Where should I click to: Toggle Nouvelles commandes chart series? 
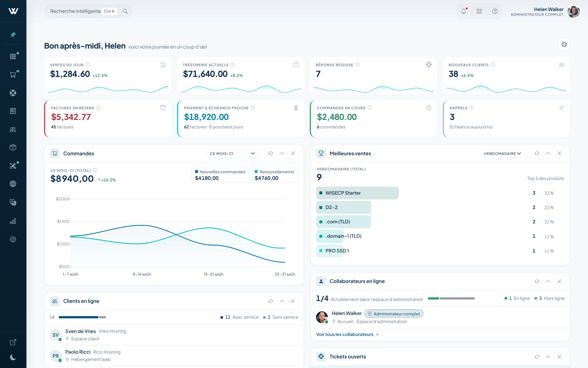pyautogui.click(x=220, y=175)
